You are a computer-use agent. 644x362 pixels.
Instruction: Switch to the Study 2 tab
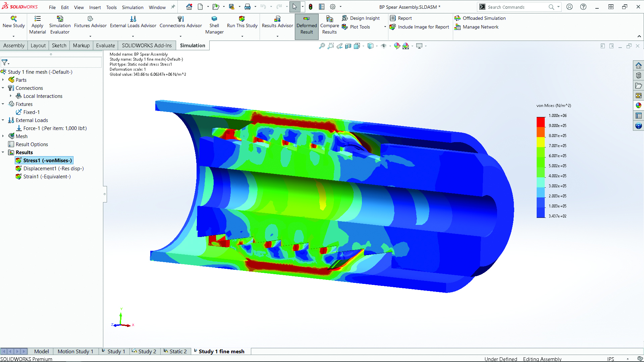pyautogui.click(x=144, y=351)
